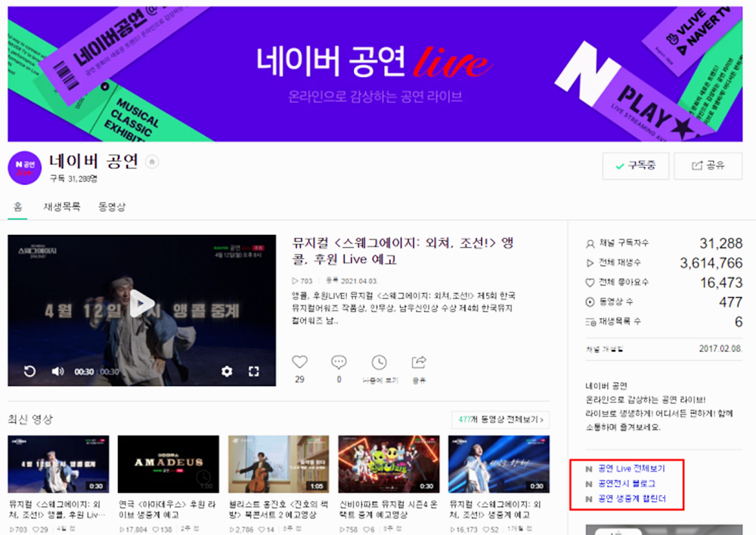Click the 최신 영상 section heading
Viewport: 756px width, 535px height.
(30, 419)
